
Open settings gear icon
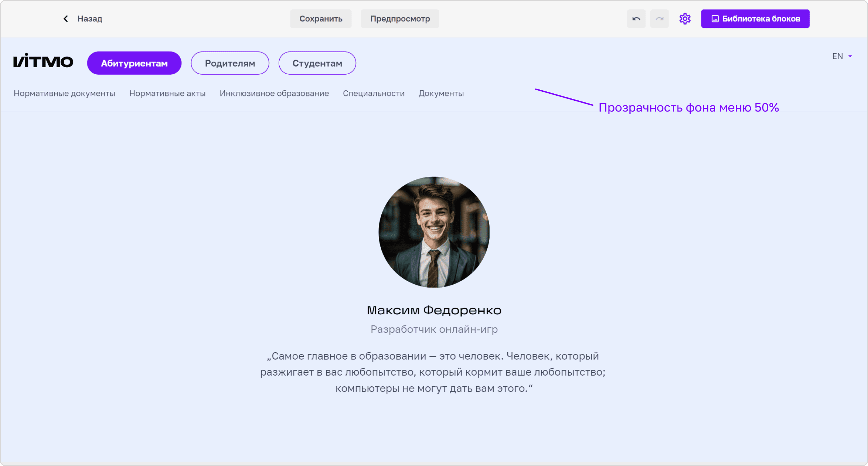pos(685,19)
